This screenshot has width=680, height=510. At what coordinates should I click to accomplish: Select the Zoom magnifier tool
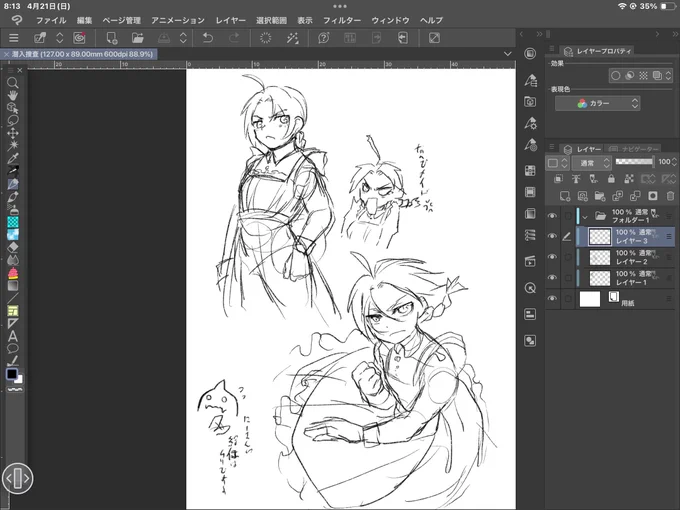click(x=13, y=82)
